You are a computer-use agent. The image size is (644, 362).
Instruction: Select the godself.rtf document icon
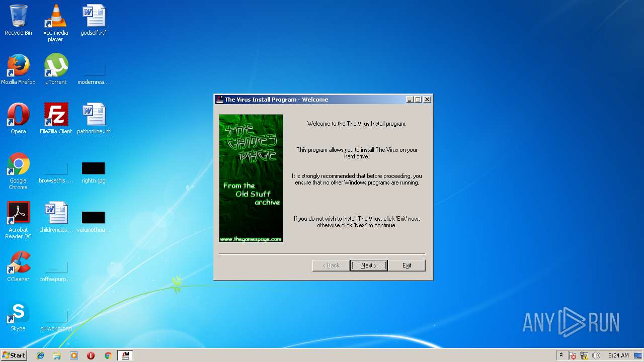(x=94, y=20)
